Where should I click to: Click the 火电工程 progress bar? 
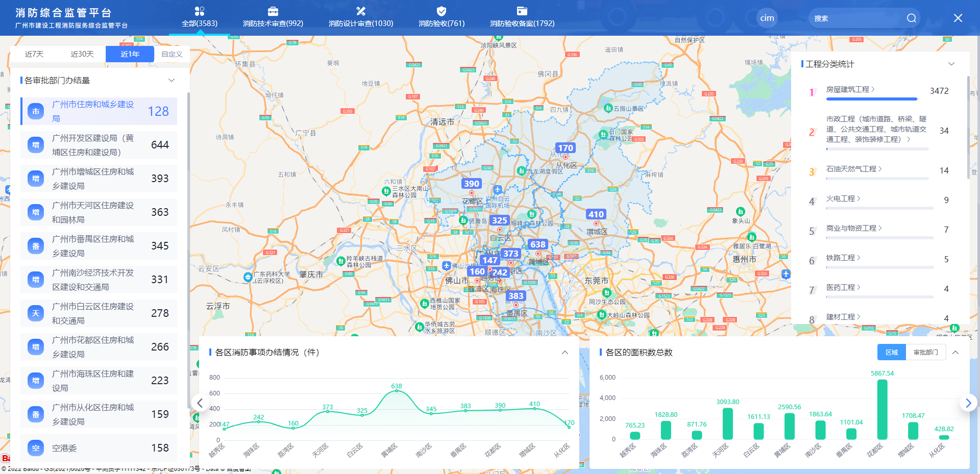tap(879, 208)
